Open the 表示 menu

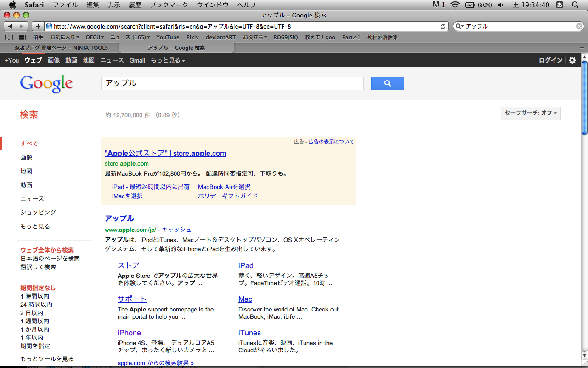click(x=114, y=5)
